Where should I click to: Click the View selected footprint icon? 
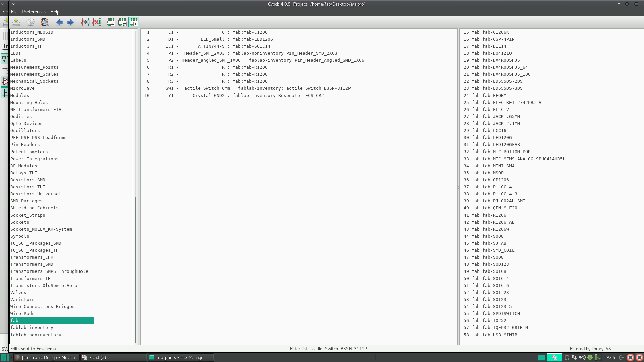[44, 22]
